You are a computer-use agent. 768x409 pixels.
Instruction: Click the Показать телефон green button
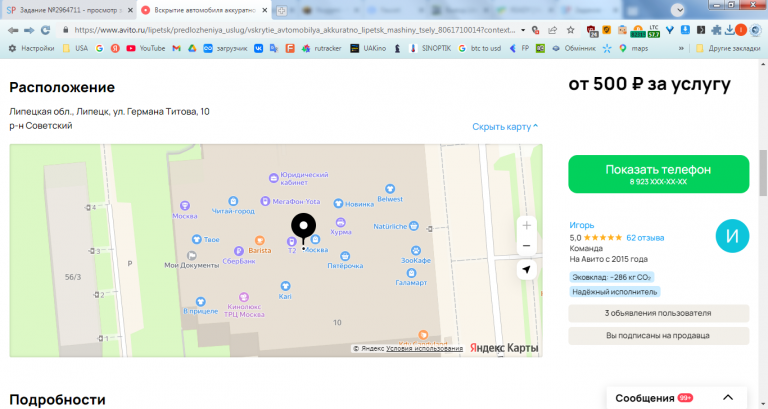(x=658, y=174)
